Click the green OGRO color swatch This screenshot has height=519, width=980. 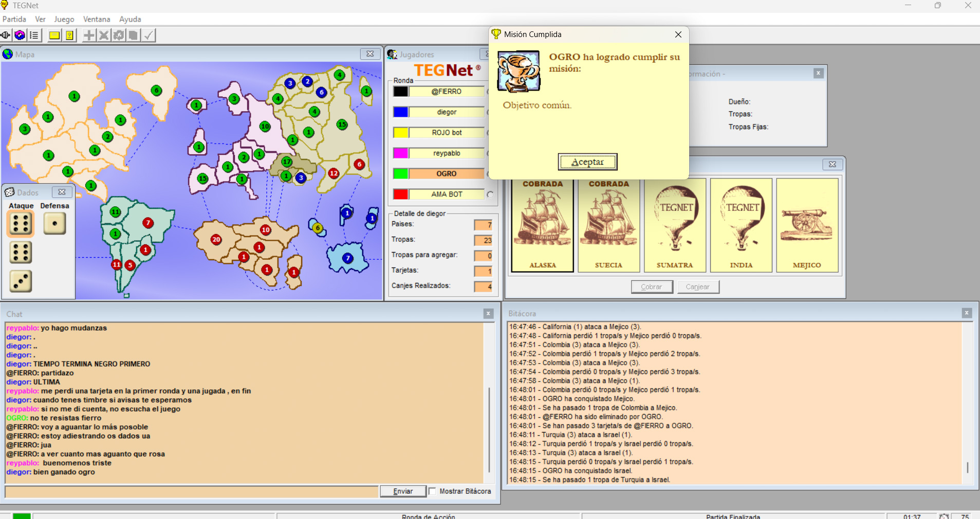[x=401, y=174]
